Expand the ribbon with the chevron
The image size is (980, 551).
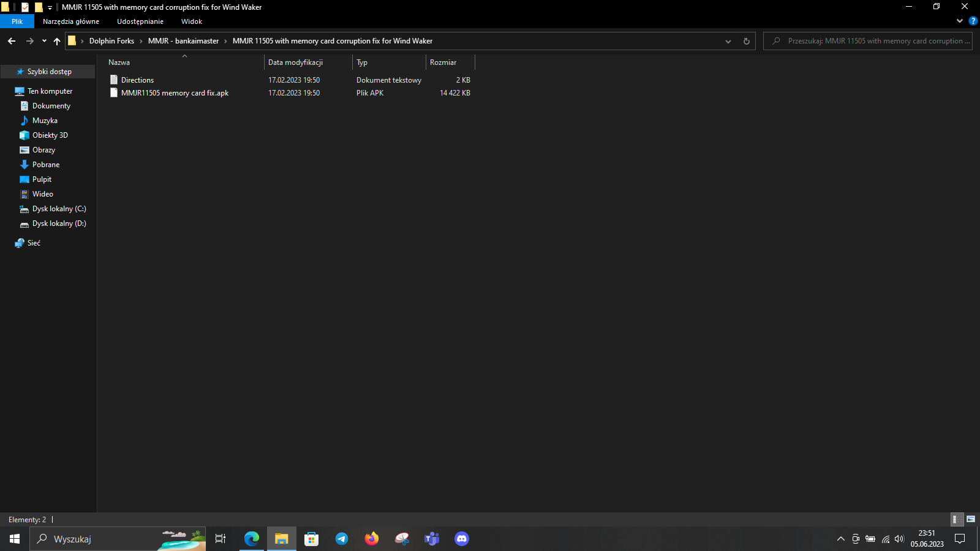click(960, 21)
